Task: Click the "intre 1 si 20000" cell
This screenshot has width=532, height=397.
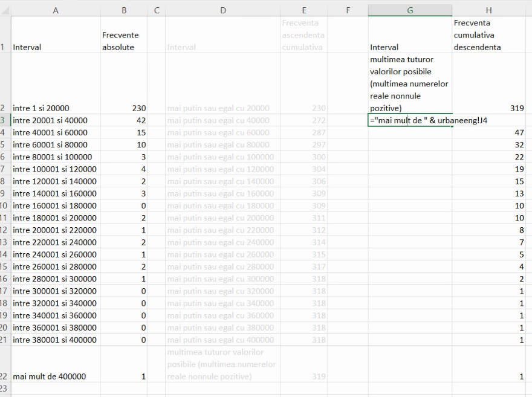Action: pyautogui.click(x=56, y=108)
